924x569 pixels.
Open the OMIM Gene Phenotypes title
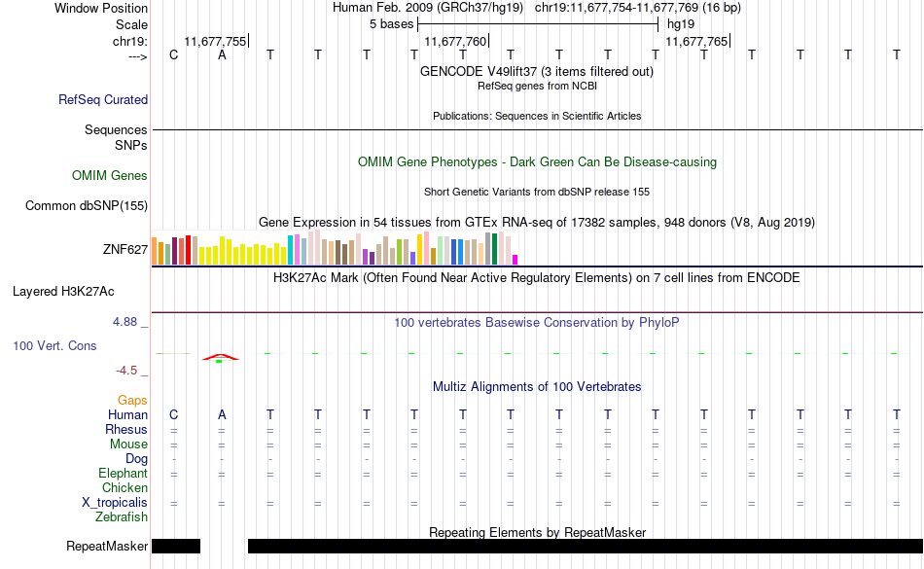(x=537, y=162)
